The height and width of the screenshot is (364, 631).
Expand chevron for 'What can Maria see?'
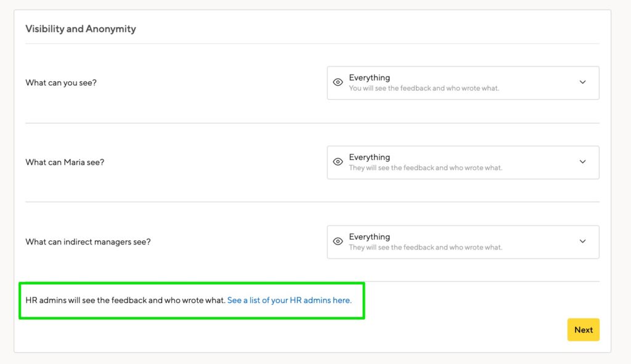(x=582, y=162)
